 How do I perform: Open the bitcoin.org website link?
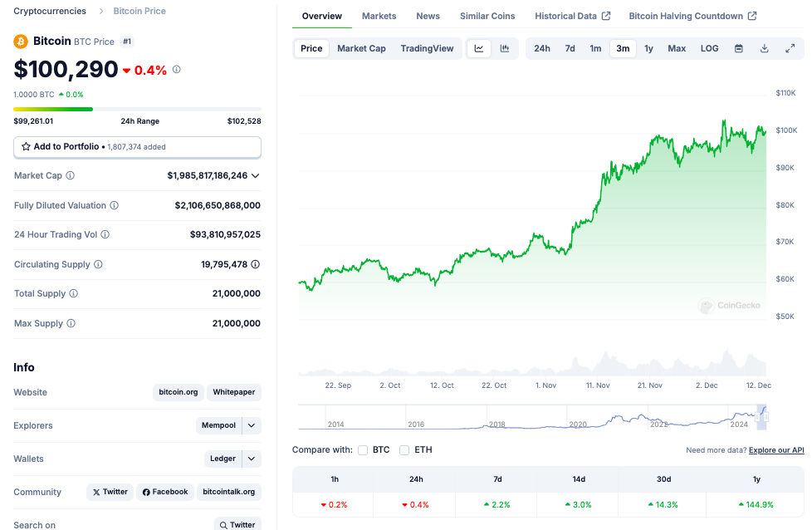(x=179, y=392)
